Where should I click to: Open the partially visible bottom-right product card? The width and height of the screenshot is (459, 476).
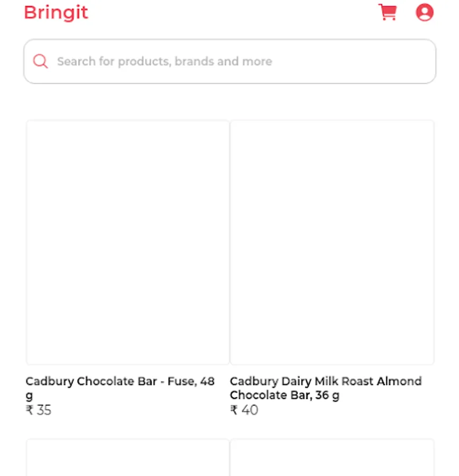point(332,457)
